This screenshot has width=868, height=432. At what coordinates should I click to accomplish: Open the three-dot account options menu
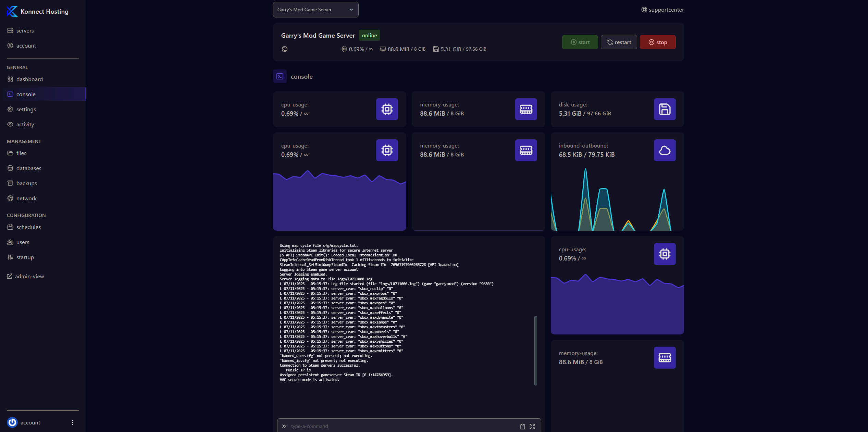73,422
